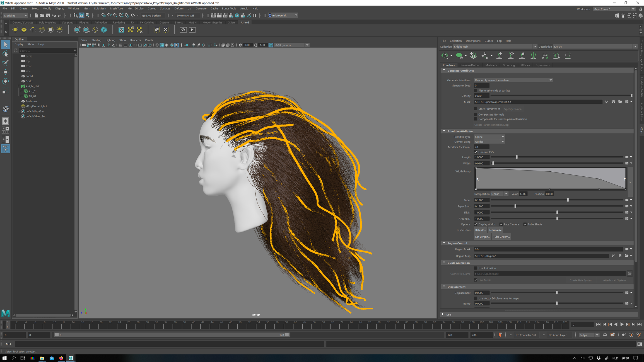644x362 pixels.
Task: Open the viewport Shading menu
Action: 96,40
